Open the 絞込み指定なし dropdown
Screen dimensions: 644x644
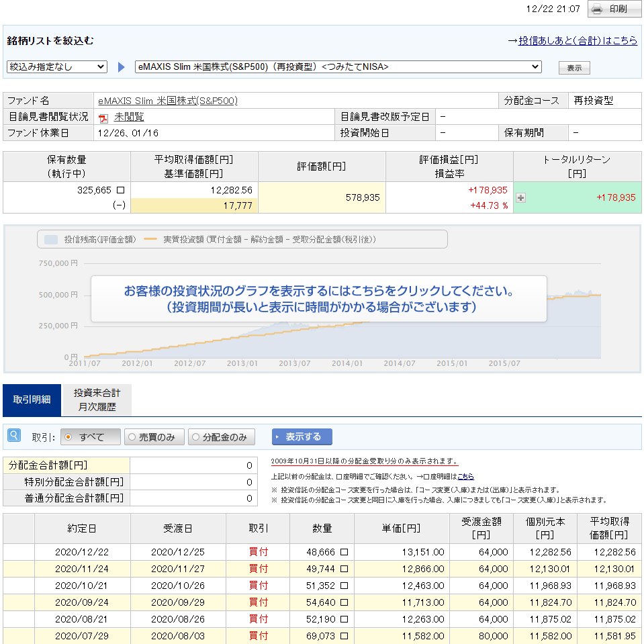(57, 67)
